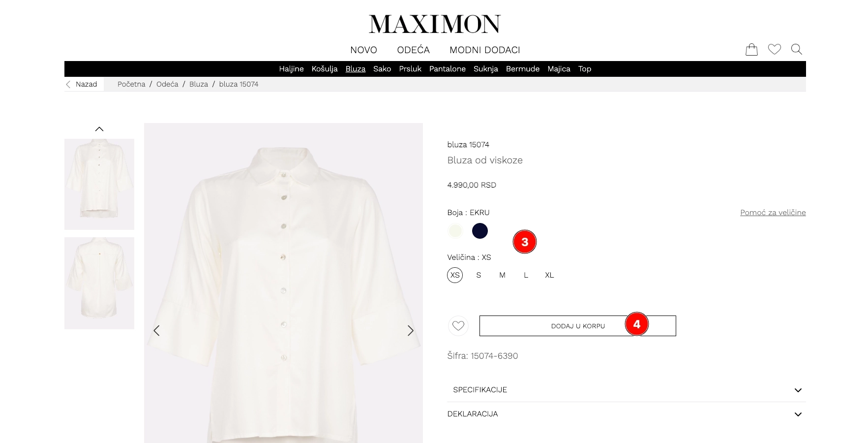Screen dimensions: 868x443
Task: Choose size XL
Action: coord(549,275)
